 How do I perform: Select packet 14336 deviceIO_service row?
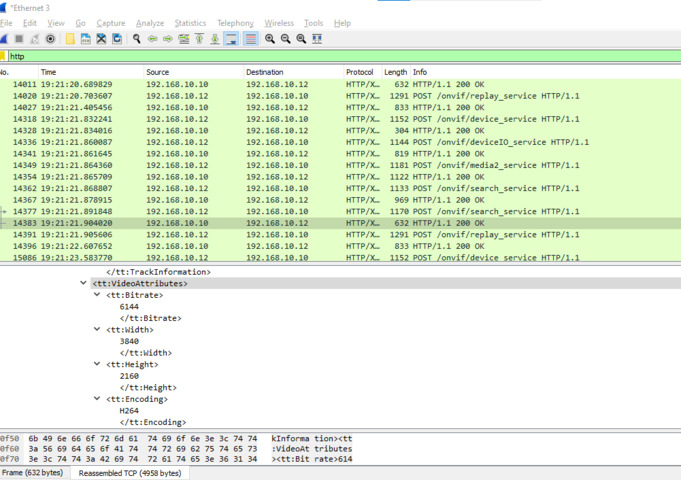pyautogui.click(x=300, y=142)
